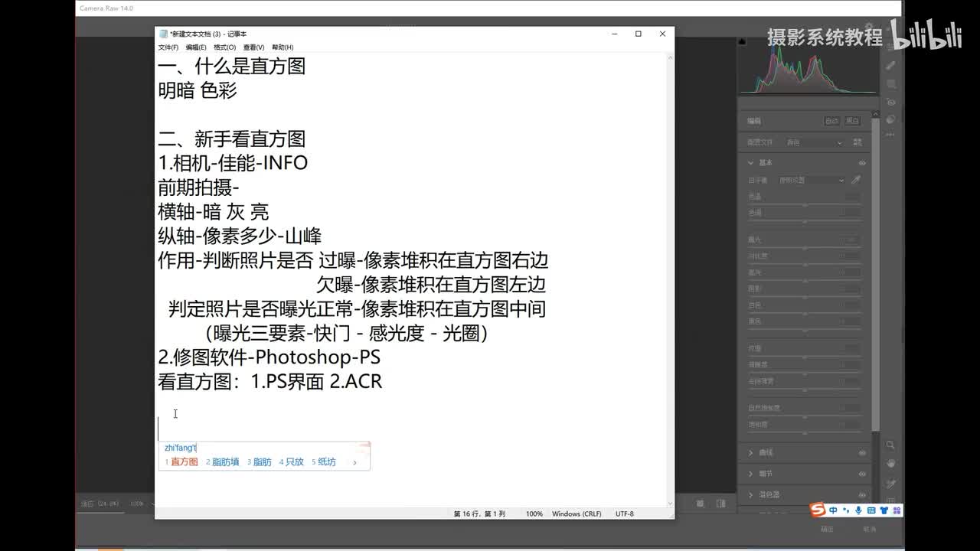This screenshot has width=980, height=551.
Task: Open the 配置文件 profile dropdown in Camera Raw
Action: click(815, 142)
